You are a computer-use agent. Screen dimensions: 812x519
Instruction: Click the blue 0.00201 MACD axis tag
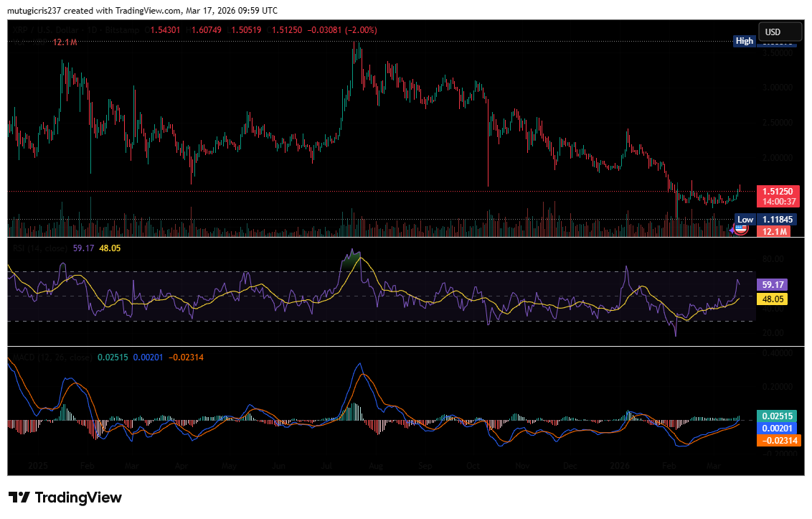pos(778,429)
